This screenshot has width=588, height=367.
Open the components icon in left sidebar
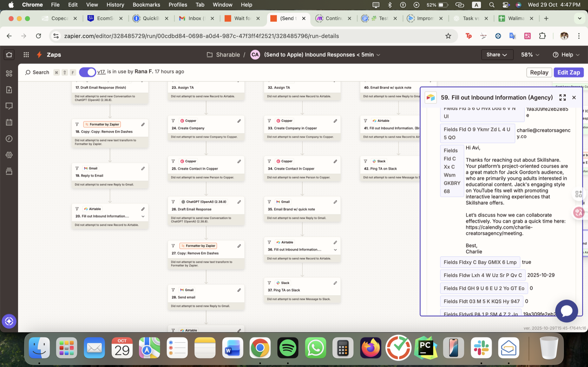coord(9,73)
